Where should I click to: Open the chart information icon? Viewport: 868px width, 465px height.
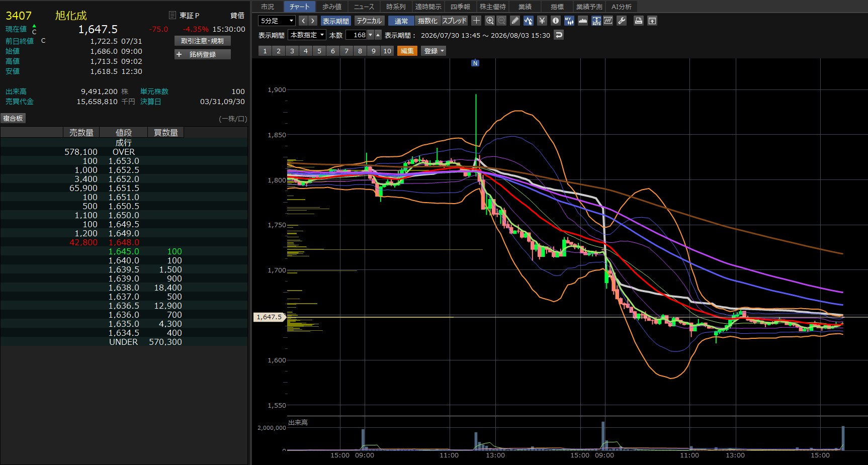click(x=555, y=21)
